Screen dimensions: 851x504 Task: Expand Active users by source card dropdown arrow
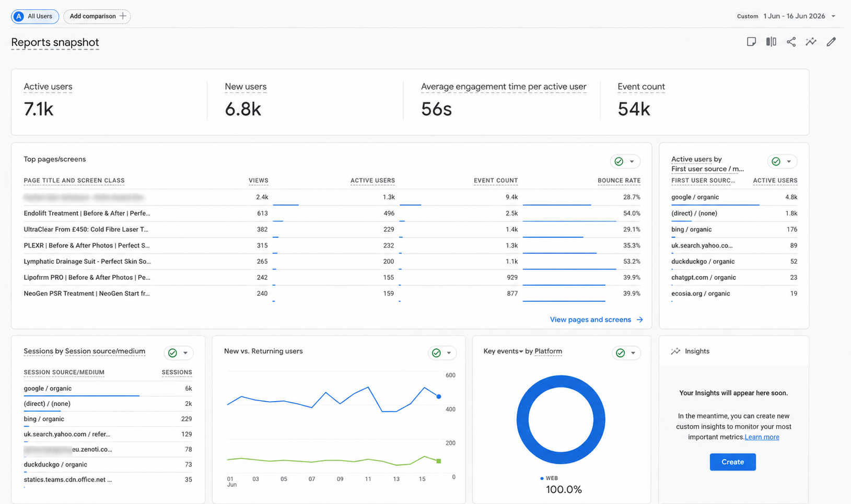789,161
